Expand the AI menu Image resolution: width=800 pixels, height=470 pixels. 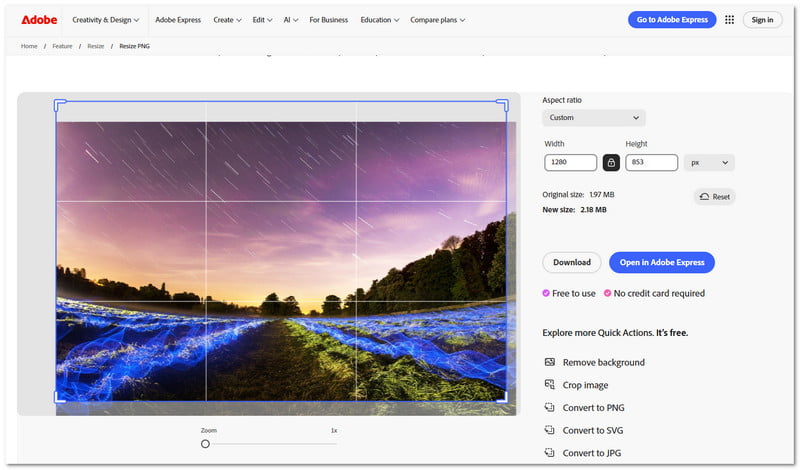[x=291, y=20]
